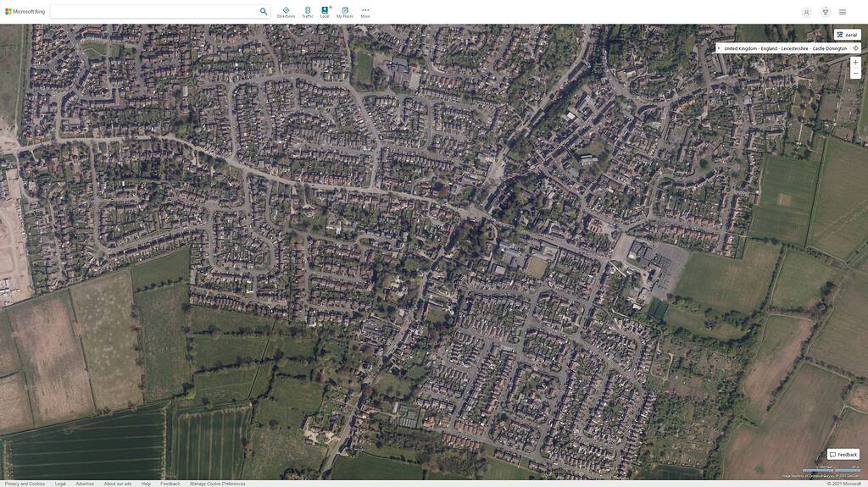Viewport: 868px width, 487px height.
Task: Go to Microsoft Bing home logo
Action: (x=25, y=12)
